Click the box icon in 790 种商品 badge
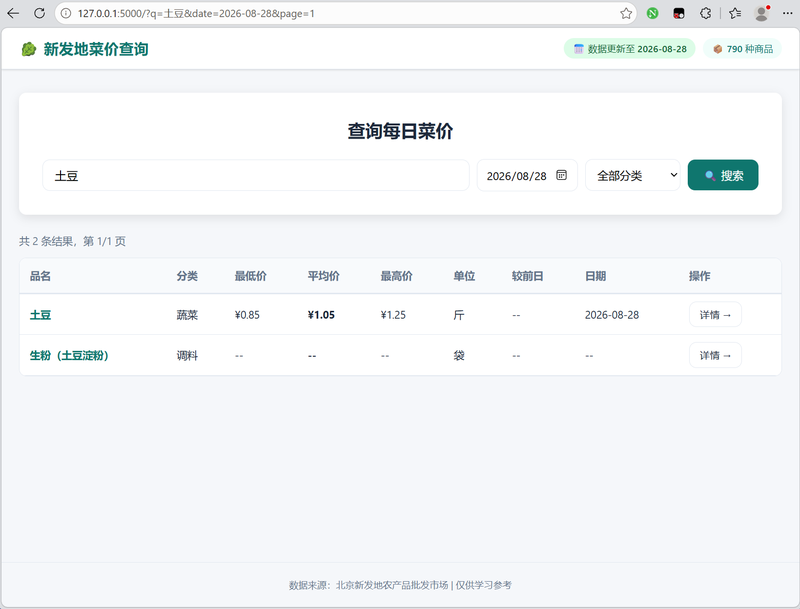The height and width of the screenshot is (609, 800). click(717, 49)
